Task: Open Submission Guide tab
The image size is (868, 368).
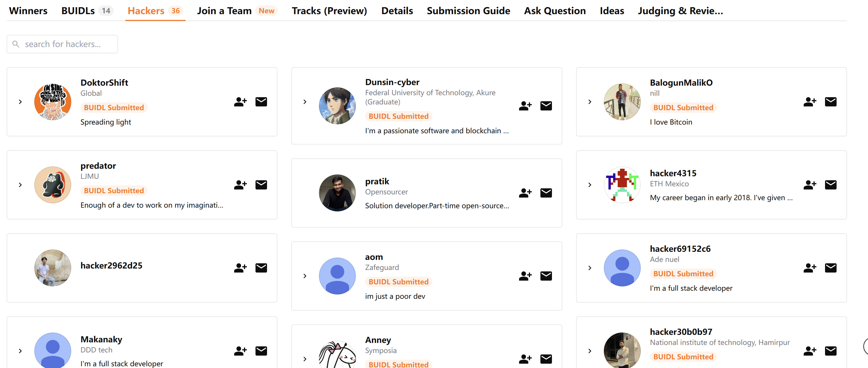Action: pos(468,11)
